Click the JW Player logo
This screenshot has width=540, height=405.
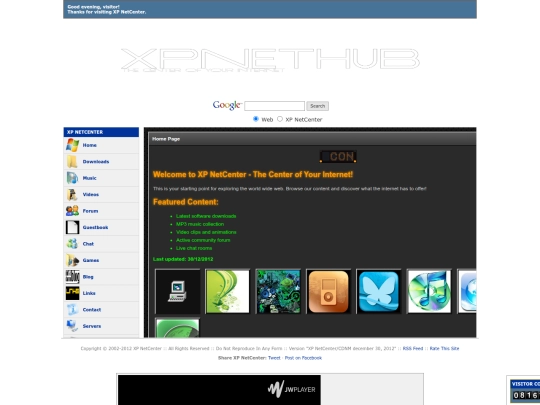(x=291, y=389)
